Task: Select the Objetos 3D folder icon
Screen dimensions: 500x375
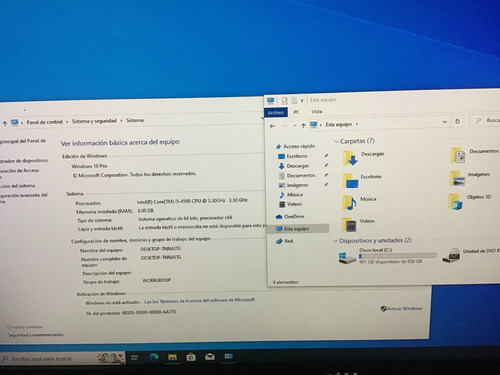Action: pyautogui.click(x=456, y=201)
